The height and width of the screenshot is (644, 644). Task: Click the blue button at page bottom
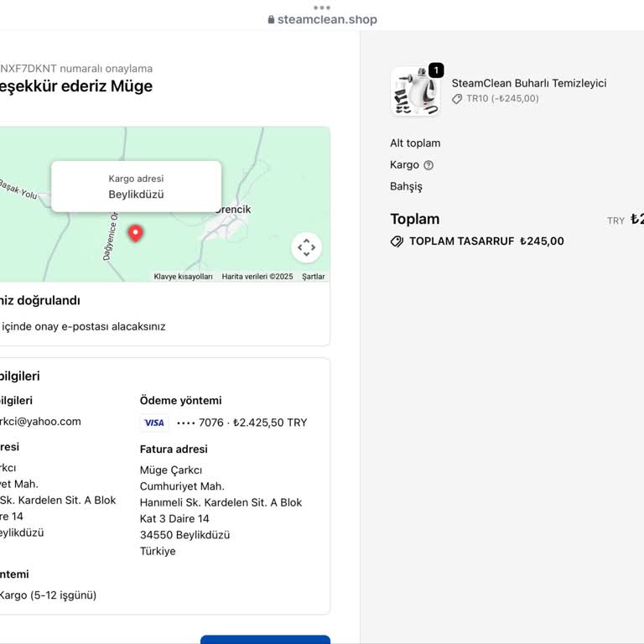coord(265,640)
